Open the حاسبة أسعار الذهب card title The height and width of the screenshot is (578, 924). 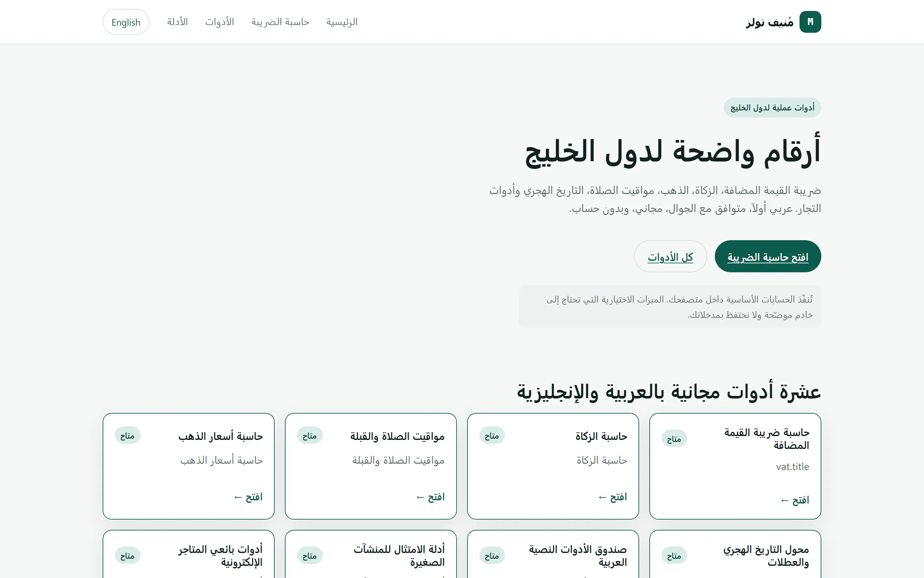[x=220, y=436]
